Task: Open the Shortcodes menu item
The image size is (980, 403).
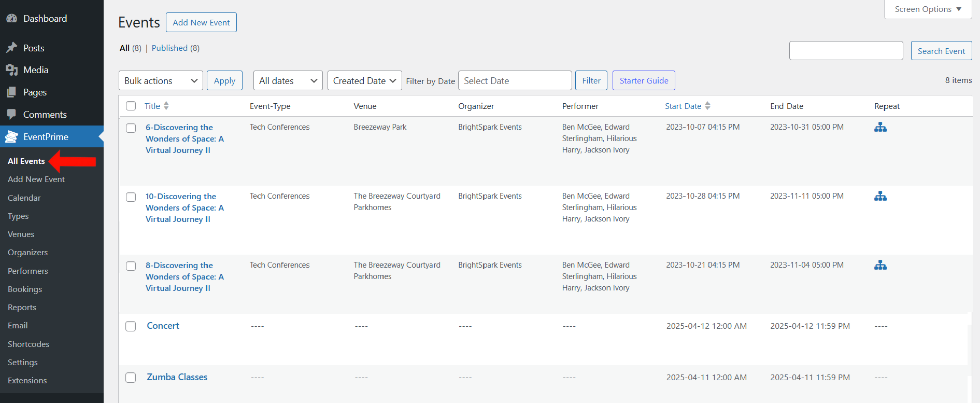Action: [x=29, y=344]
